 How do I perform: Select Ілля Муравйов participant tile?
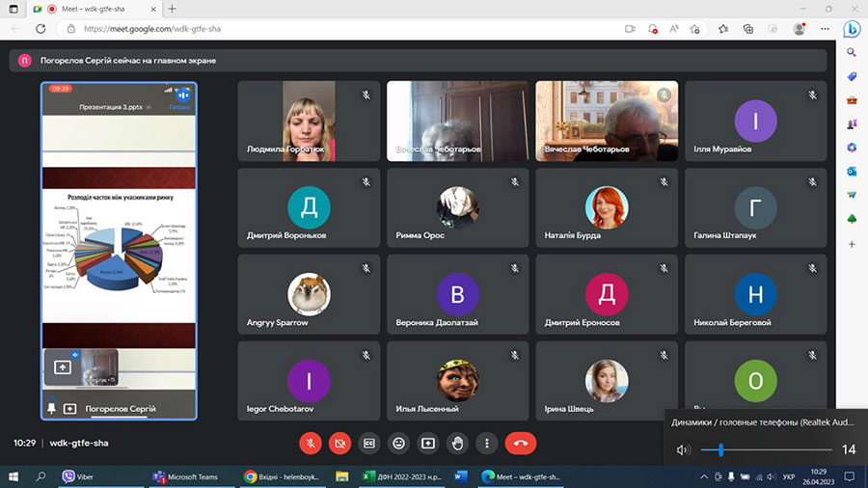[x=755, y=122]
